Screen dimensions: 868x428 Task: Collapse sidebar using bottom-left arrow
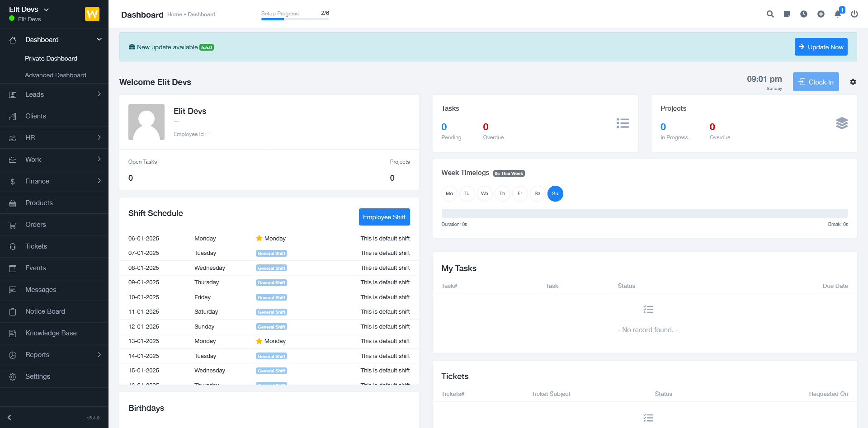pyautogui.click(x=9, y=418)
